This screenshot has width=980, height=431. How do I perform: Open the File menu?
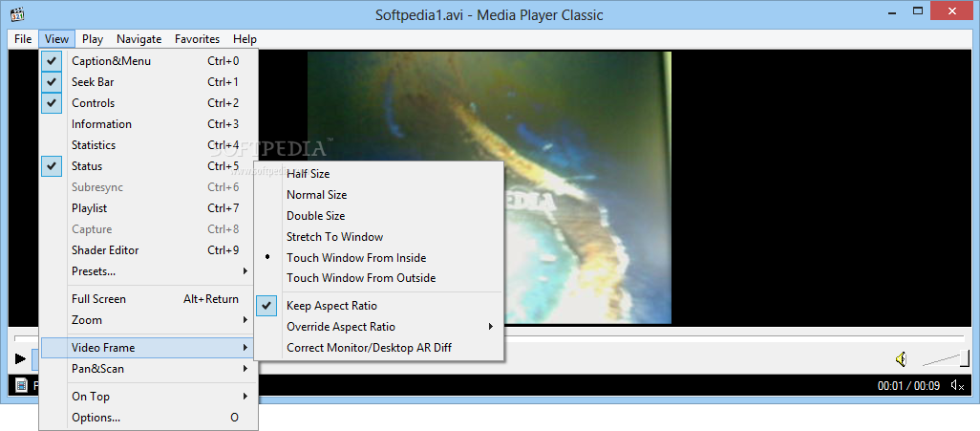[23, 39]
